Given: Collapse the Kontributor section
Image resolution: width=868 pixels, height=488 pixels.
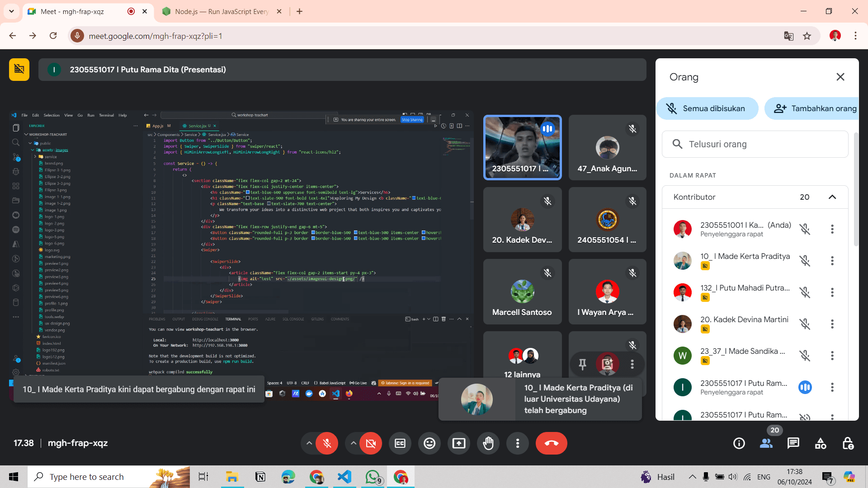Looking at the screenshot, I should click(x=832, y=197).
